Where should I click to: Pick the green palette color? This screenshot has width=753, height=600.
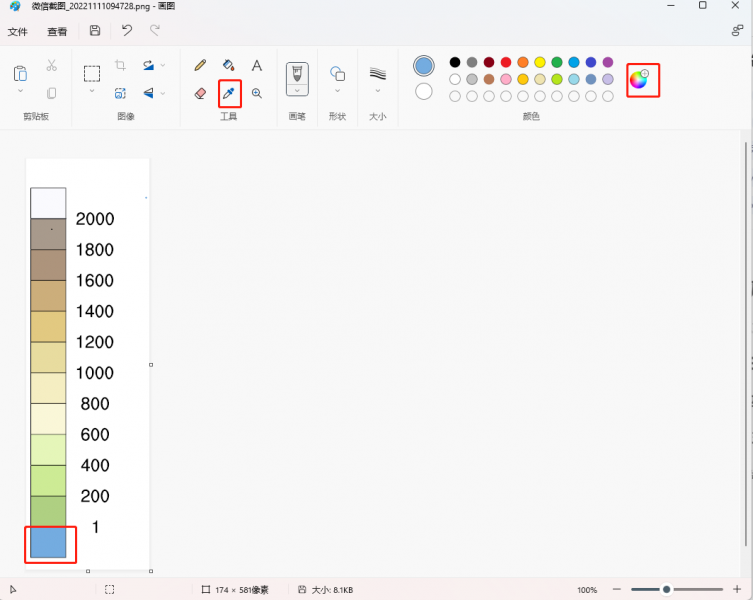[x=557, y=62]
